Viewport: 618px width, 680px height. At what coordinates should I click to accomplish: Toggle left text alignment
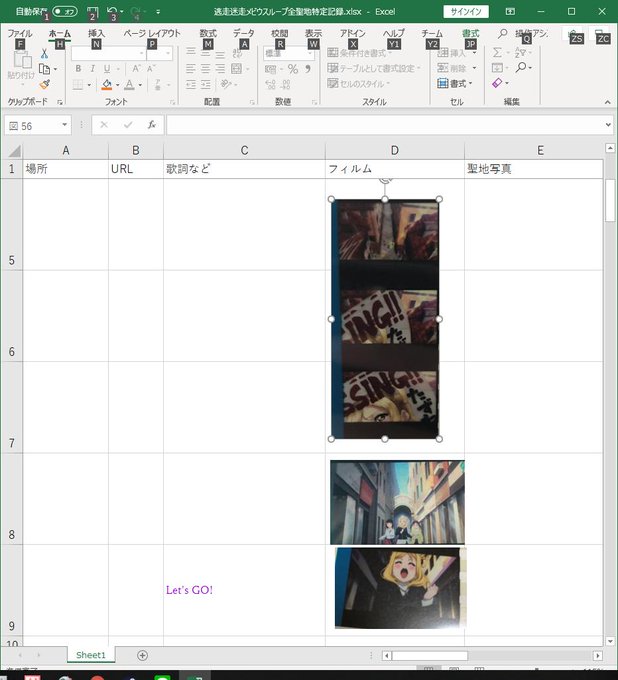click(191, 69)
